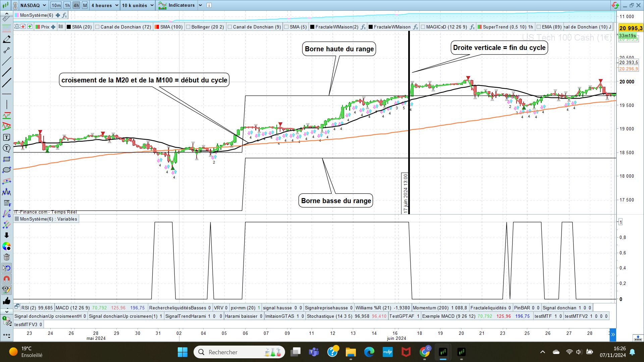The image size is (644, 362).
Task: Select the text box tool
Action: (6, 137)
